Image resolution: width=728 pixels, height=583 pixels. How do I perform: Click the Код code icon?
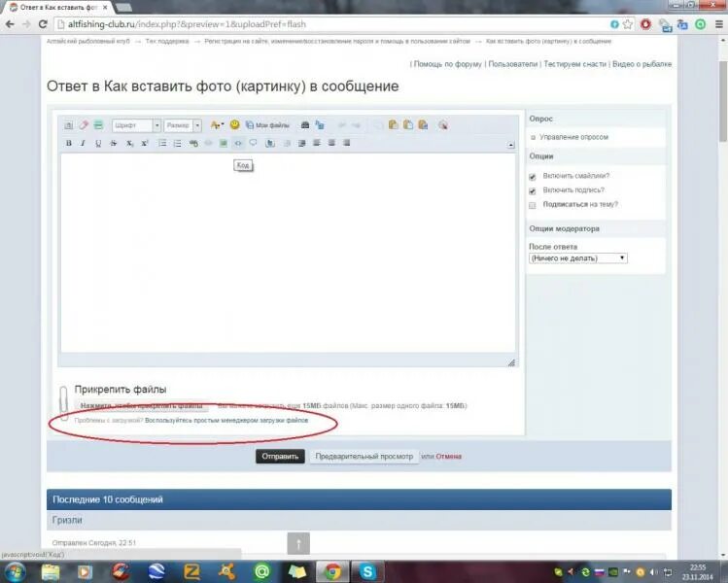click(x=238, y=143)
